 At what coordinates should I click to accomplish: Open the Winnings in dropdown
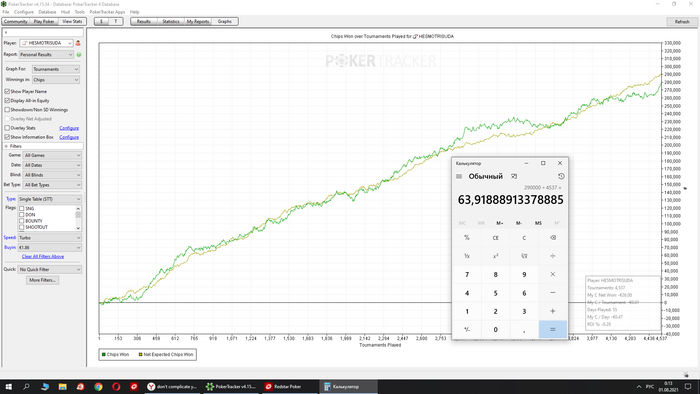tap(56, 79)
